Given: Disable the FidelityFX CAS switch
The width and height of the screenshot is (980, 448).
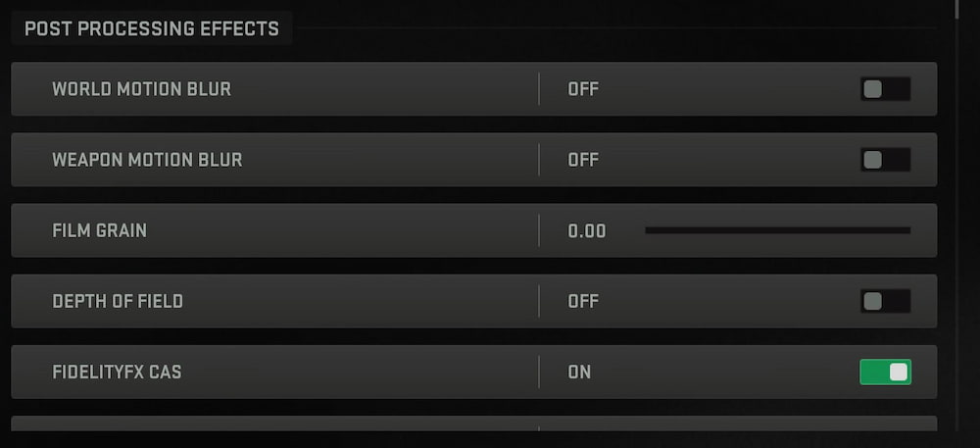Looking at the screenshot, I should point(885,372).
